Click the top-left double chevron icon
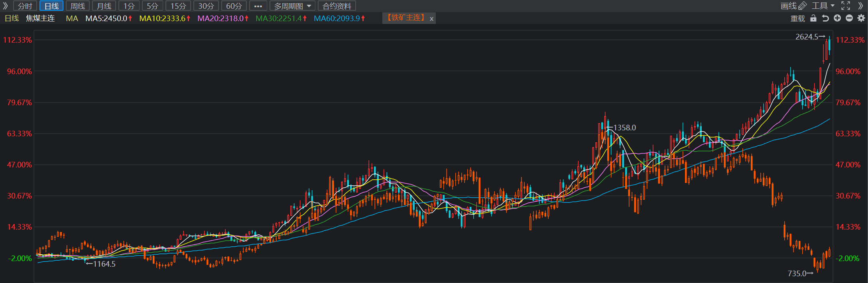 [6, 6]
